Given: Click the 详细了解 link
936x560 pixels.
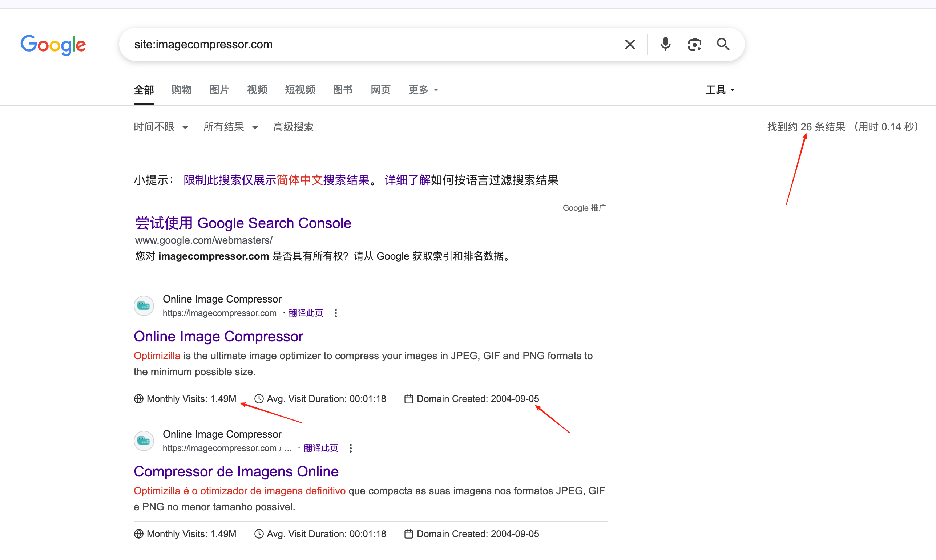Looking at the screenshot, I should [407, 180].
